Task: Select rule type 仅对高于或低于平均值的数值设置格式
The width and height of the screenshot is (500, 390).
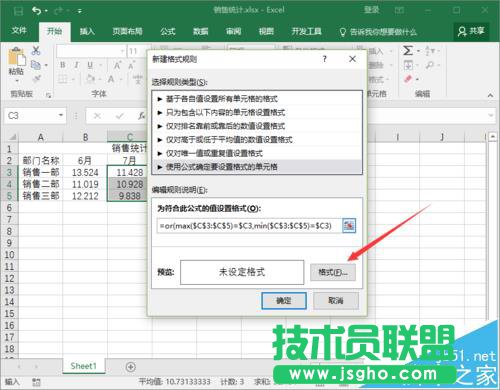Action: [257, 140]
